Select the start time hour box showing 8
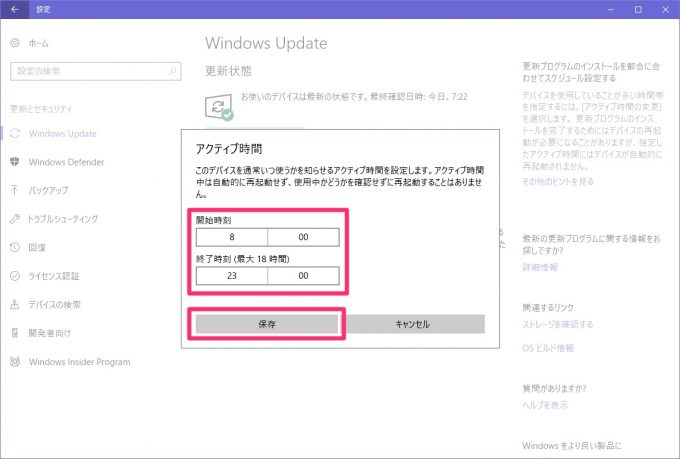The width and height of the screenshot is (680, 459). click(232, 237)
